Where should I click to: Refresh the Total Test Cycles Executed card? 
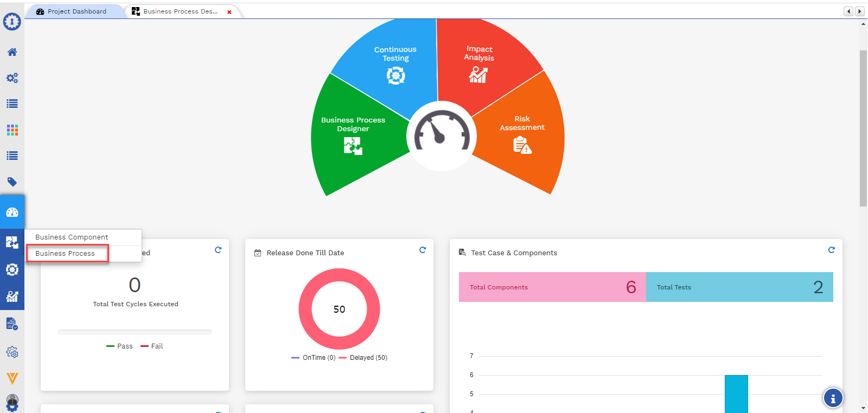218,250
